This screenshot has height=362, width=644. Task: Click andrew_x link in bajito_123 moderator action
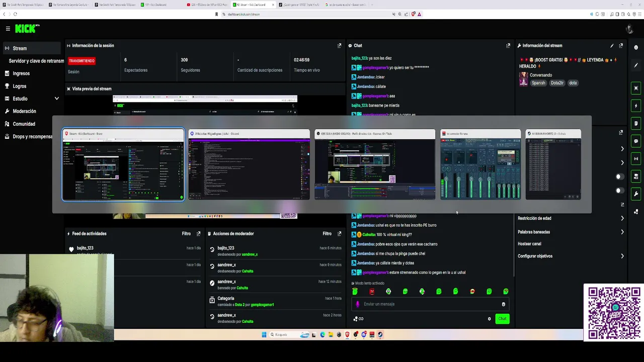[x=250, y=254]
